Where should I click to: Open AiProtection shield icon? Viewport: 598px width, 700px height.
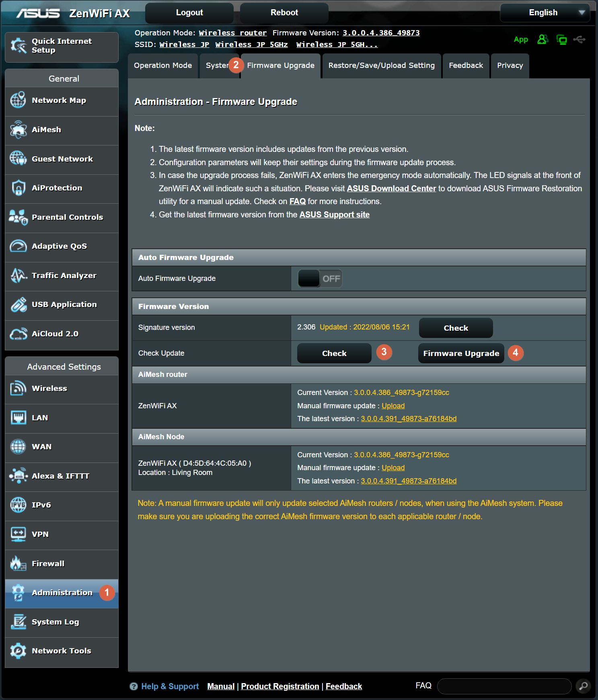(x=18, y=188)
